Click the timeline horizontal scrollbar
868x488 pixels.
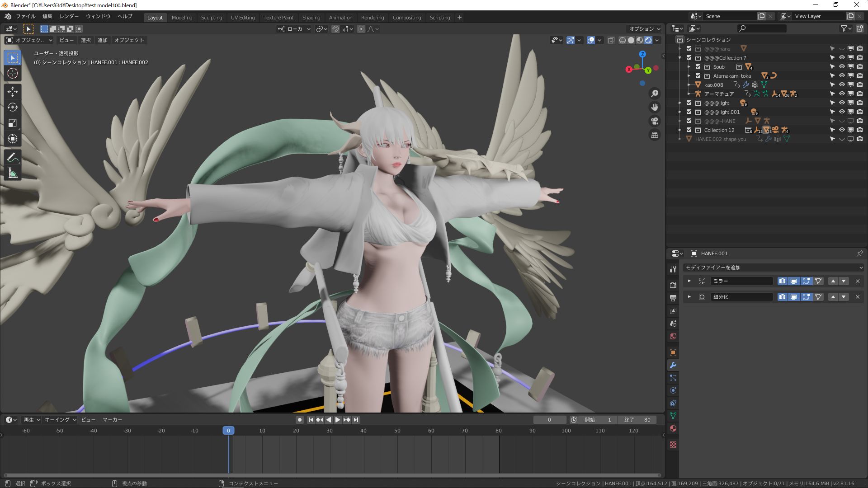click(x=332, y=475)
